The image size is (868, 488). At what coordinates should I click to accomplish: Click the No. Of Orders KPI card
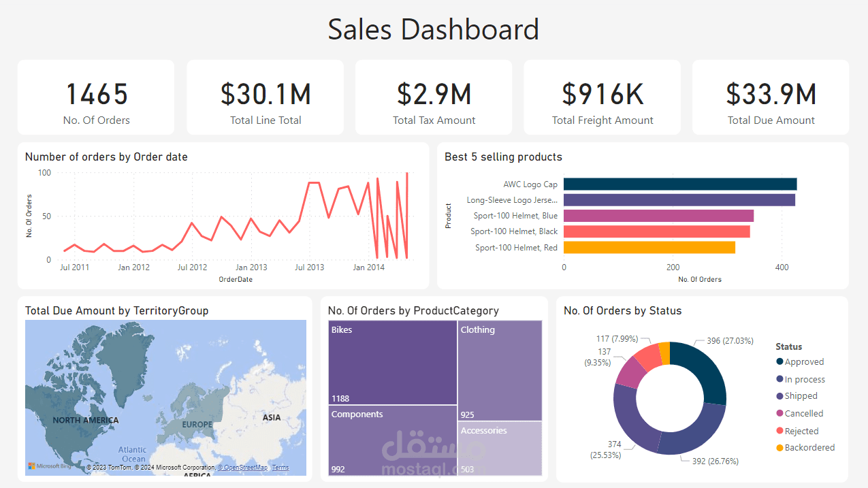click(x=95, y=97)
